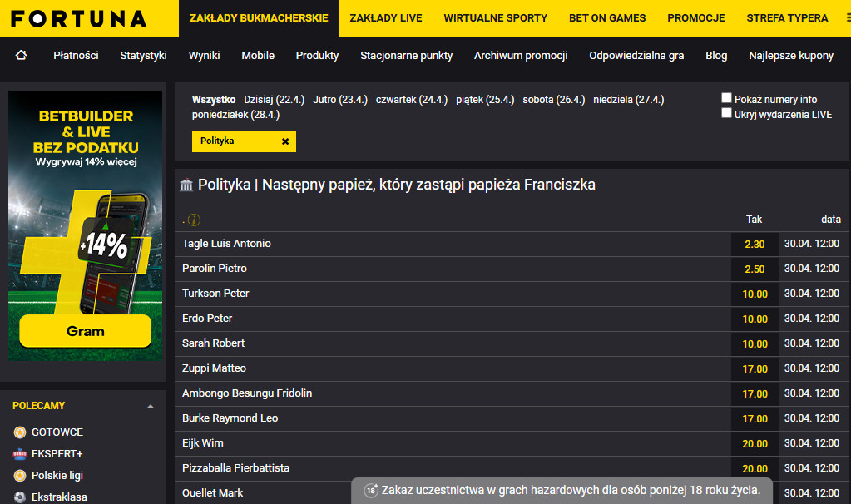Switch to the ZAKŁADY LIVE tab
This screenshot has height=504, width=851.
386,18
